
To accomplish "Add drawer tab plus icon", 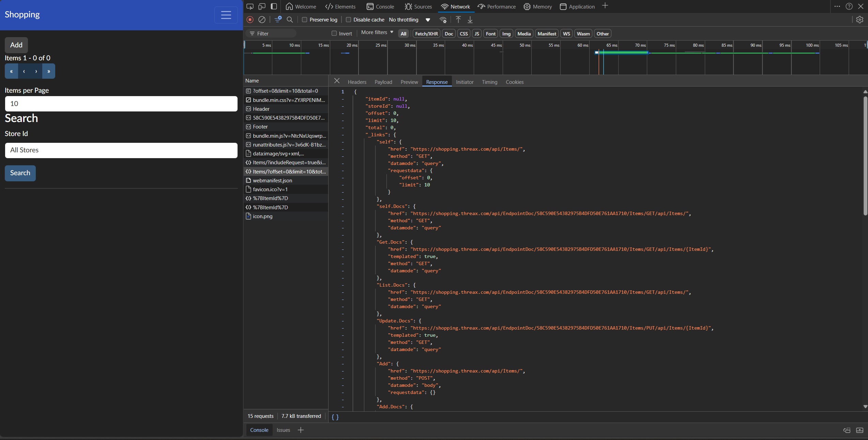I will click(x=301, y=430).
